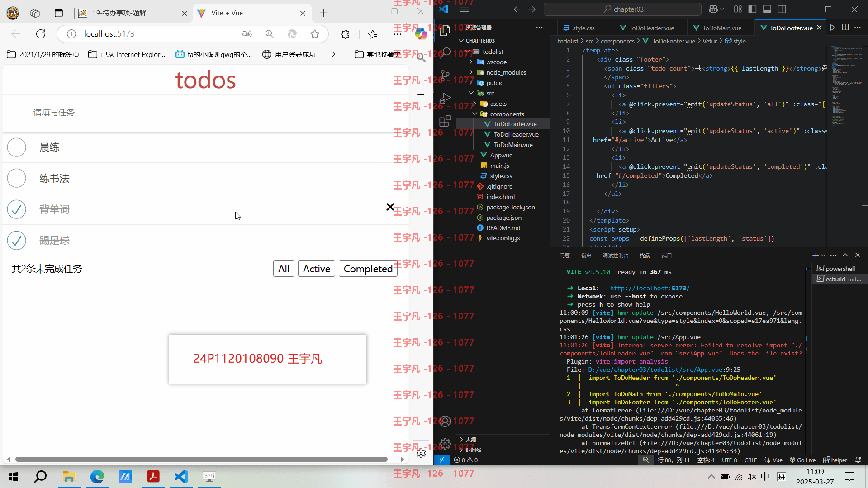Open the 调试控制台 debug console tab

pyautogui.click(x=616, y=256)
